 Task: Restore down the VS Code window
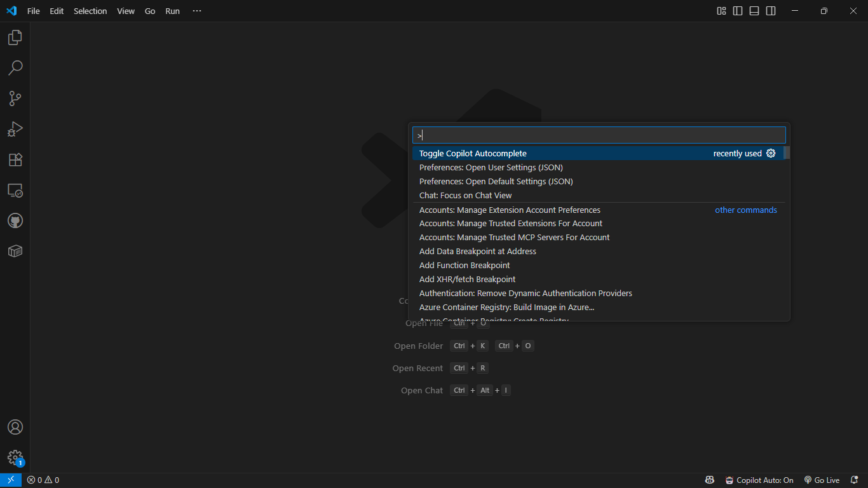tap(824, 11)
